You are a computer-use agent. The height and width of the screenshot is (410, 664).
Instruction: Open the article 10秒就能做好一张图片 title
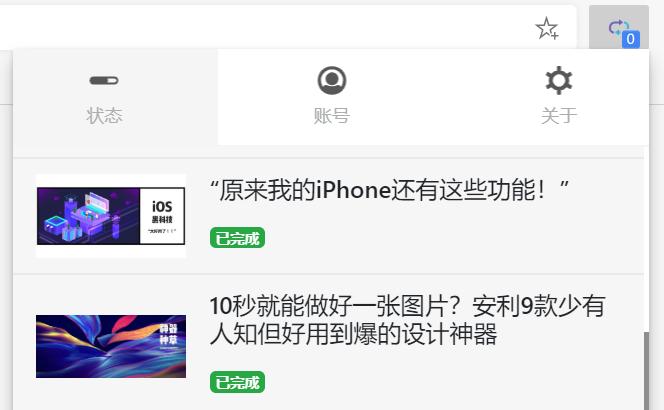(407, 320)
